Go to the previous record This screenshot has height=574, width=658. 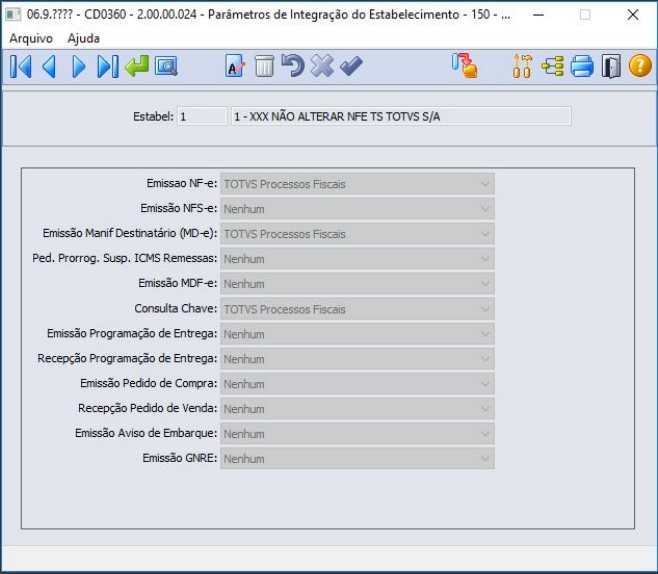[49, 66]
